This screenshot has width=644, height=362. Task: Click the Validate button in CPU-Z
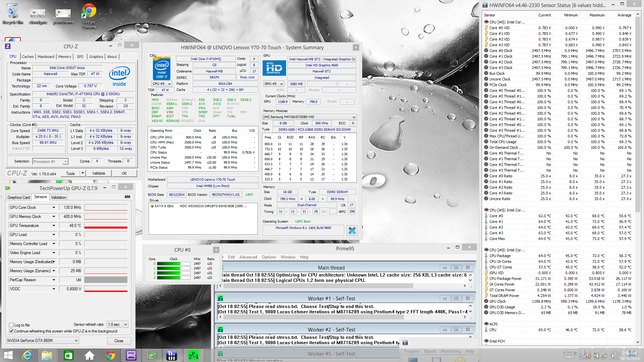(99, 173)
